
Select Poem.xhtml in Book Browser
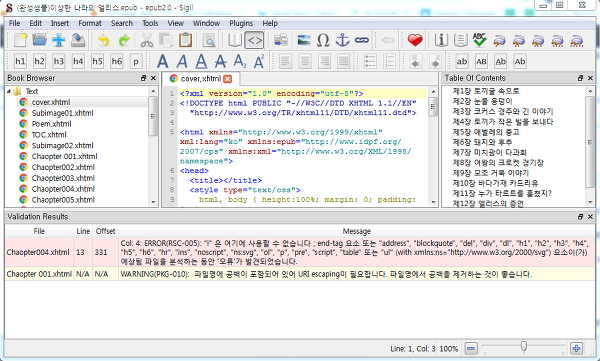[x=51, y=124]
